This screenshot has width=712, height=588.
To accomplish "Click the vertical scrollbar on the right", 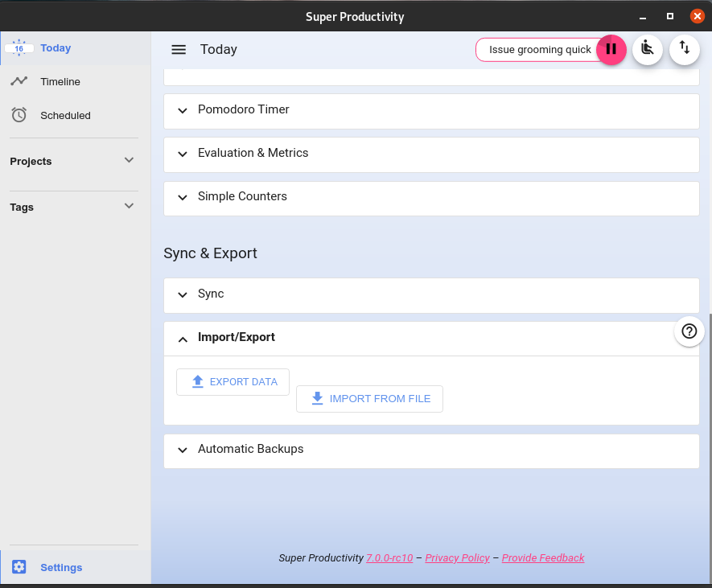I will [710, 447].
